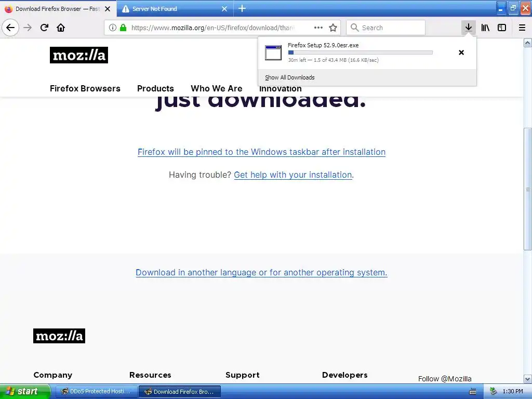Click the mozilla logo in footer
This screenshot has width=532, height=399.
[59, 336]
